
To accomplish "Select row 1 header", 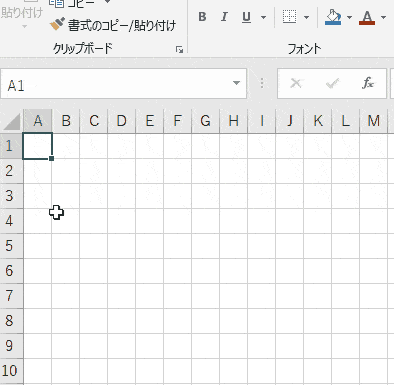I will point(11,146).
